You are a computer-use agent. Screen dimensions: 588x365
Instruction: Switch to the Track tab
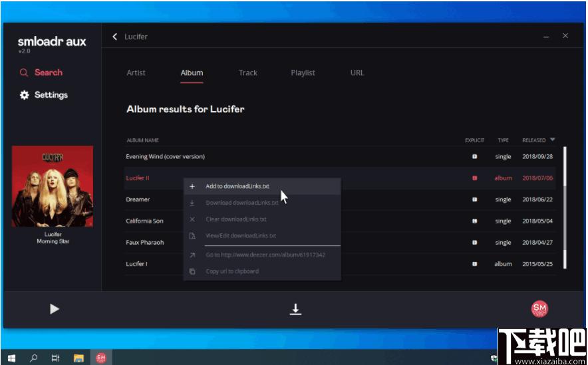pyautogui.click(x=248, y=72)
